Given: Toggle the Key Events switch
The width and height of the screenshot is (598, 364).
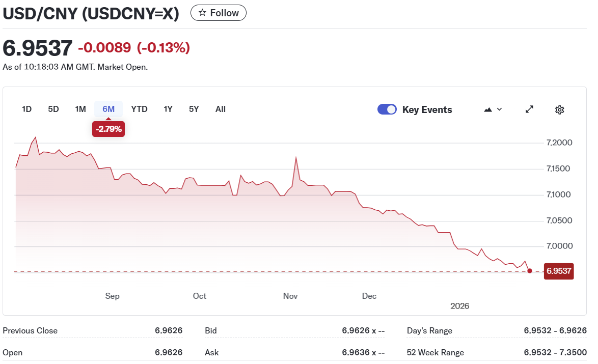Looking at the screenshot, I should click(387, 109).
